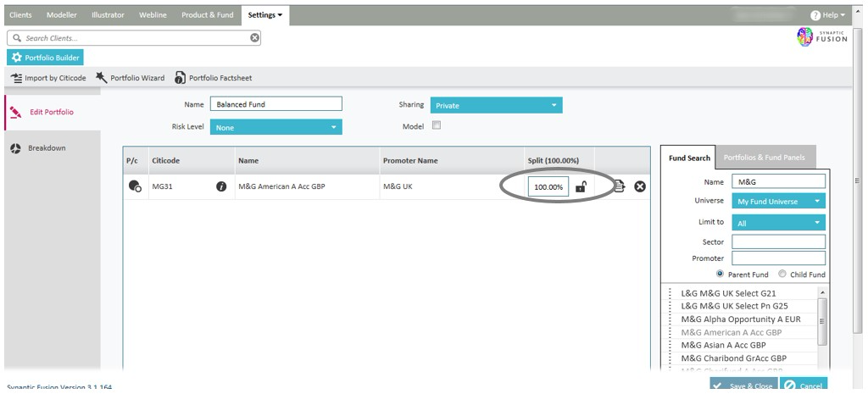Open the Product & Fund tab
868x394 pixels.
pos(208,15)
